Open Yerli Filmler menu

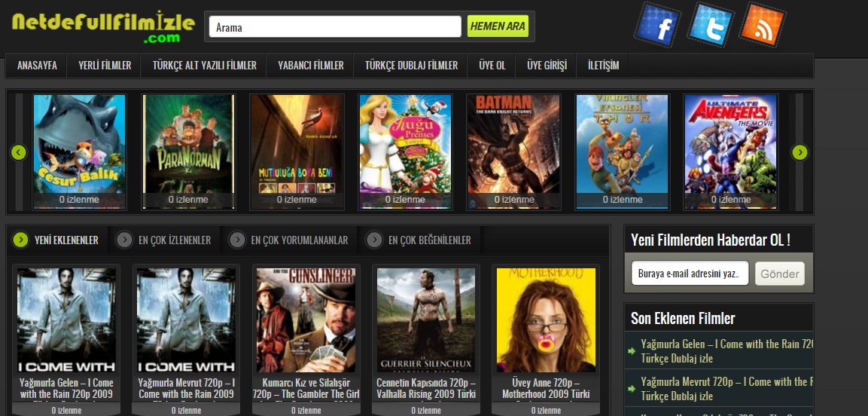pos(105,66)
